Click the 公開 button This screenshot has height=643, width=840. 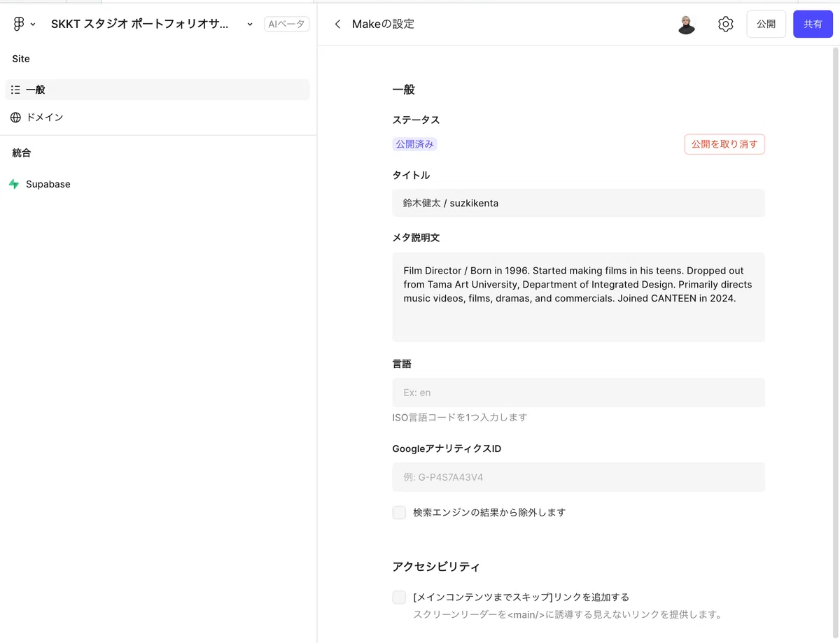[766, 24]
